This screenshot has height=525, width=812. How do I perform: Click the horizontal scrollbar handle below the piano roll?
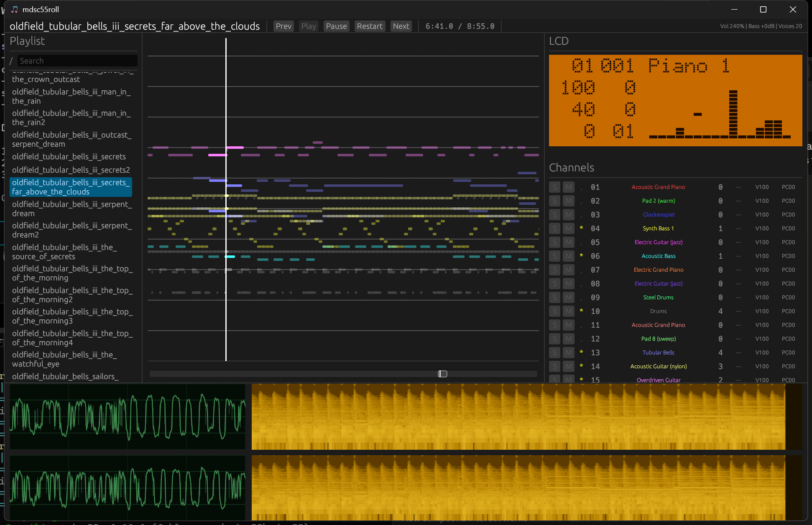coord(442,374)
